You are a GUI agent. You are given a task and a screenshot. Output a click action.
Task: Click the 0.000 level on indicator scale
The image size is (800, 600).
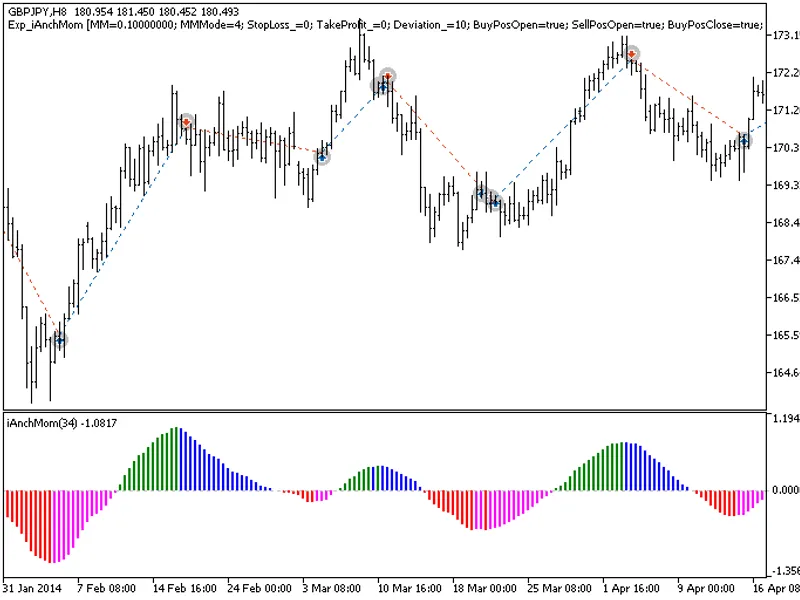click(x=785, y=490)
